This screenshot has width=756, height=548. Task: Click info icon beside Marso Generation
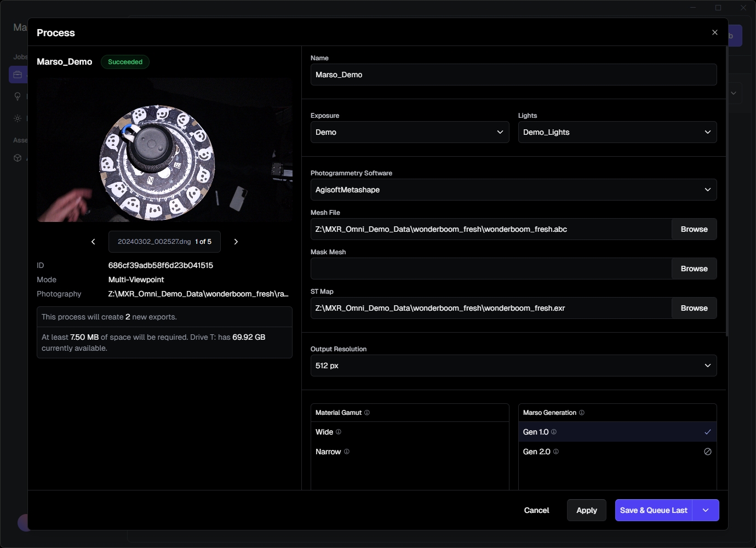click(x=582, y=413)
